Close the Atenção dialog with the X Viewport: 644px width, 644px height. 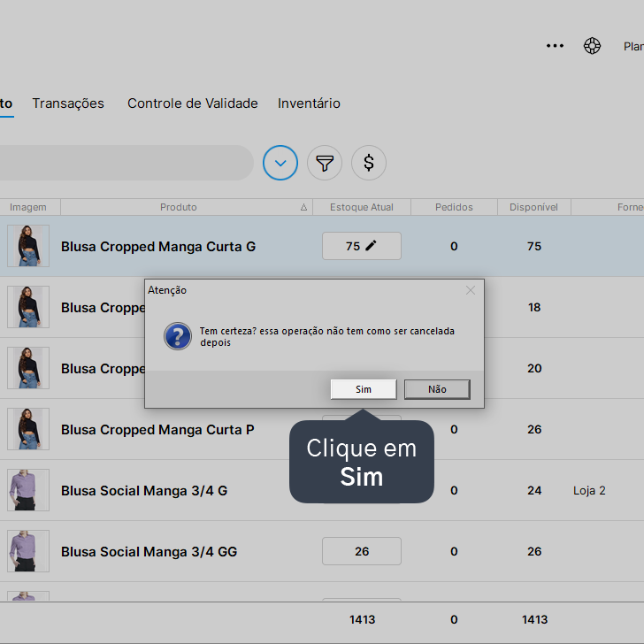(x=471, y=290)
